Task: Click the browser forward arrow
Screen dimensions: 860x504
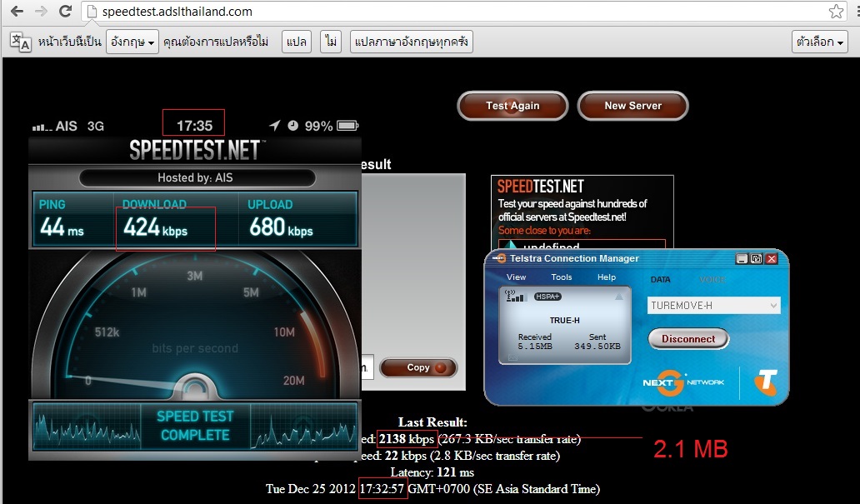Action: point(41,11)
